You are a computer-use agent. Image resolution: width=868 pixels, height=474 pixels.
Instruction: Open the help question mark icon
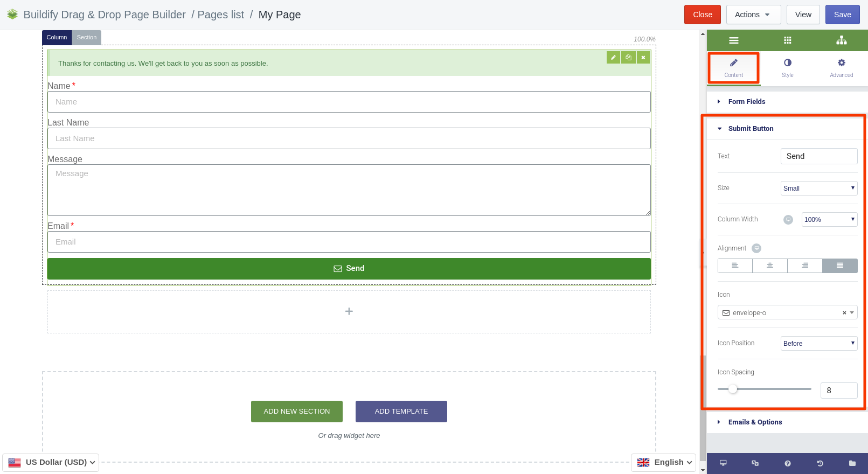coord(787,463)
